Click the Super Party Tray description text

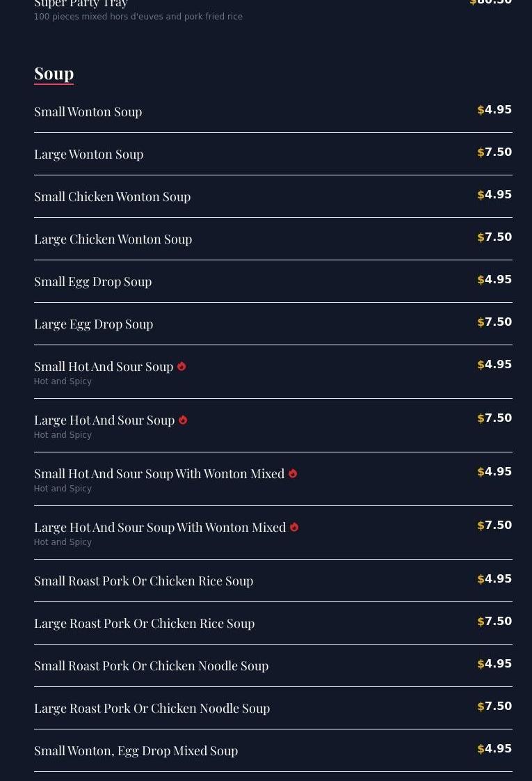tap(138, 17)
